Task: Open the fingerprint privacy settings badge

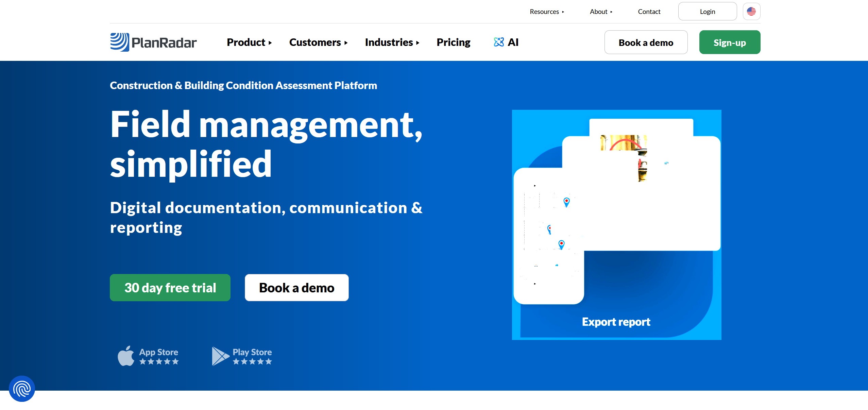Action: 22,389
